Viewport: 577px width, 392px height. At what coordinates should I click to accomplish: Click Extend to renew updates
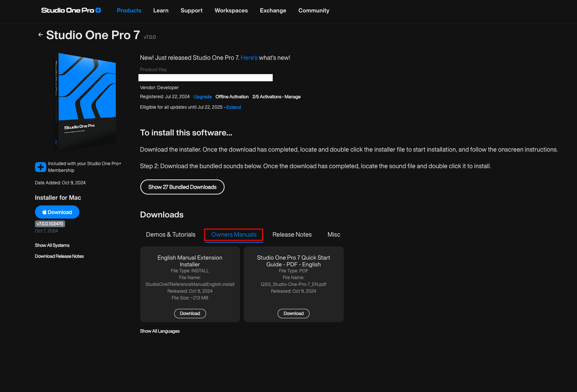(233, 107)
